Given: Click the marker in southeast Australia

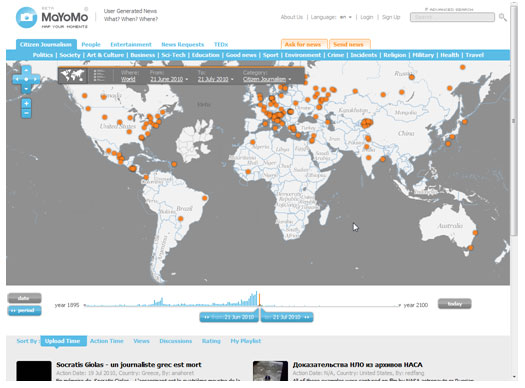Looking at the screenshot, I should click(x=471, y=248).
